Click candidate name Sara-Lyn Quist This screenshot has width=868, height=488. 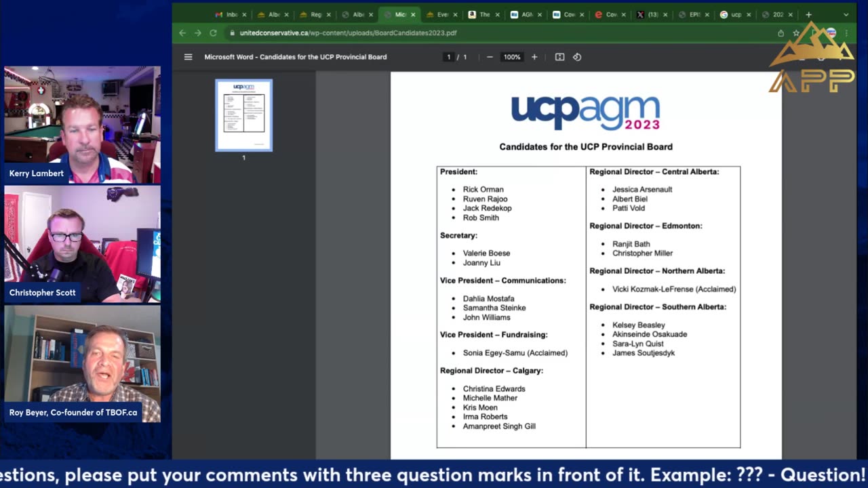[x=638, y=344]
